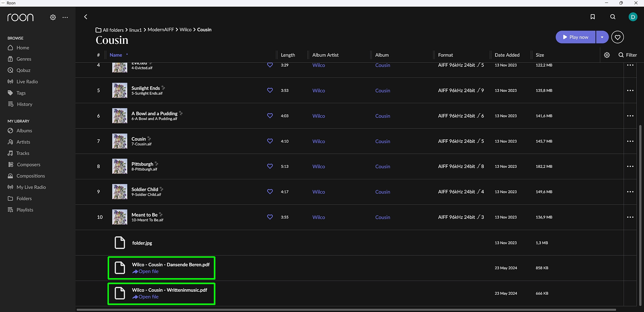Image resolution: width=644 pixels, height=312 pixels.
Task: Toggle favorite heart for A Bowl and a Pudding
Action: [x=270, y=116]
